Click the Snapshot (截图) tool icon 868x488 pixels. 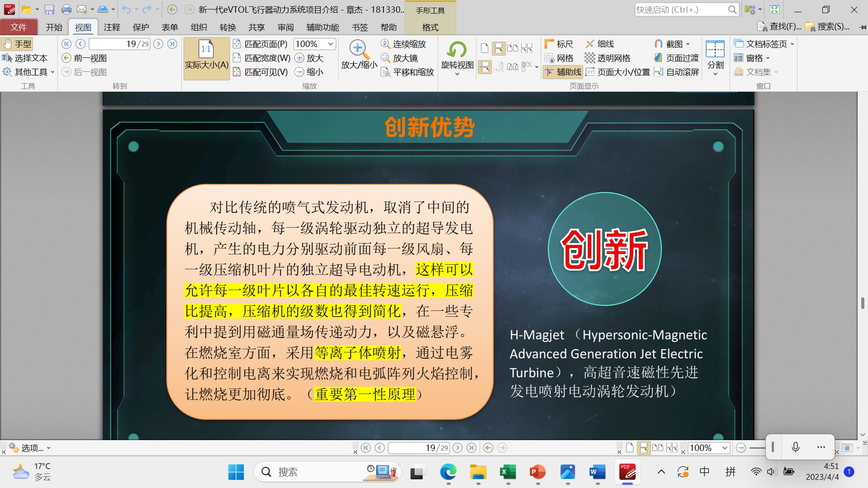(659, 44)
